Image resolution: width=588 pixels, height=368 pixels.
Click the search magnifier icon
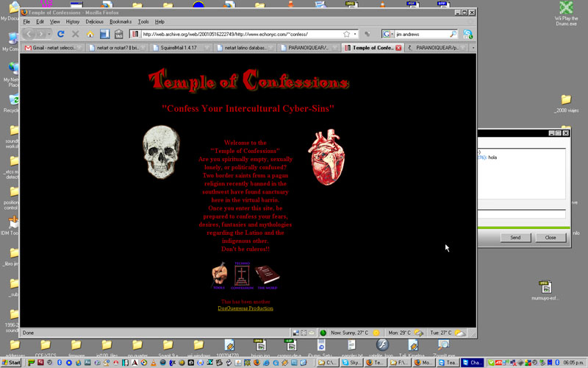coord(453,34)
